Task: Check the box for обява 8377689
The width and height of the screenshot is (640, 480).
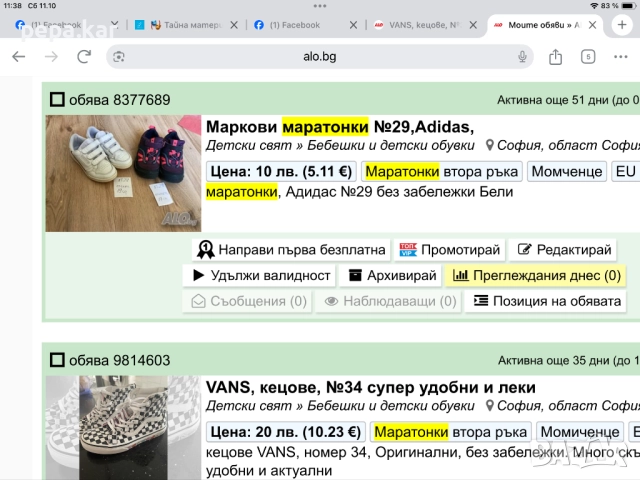Action: click(57, 100)
